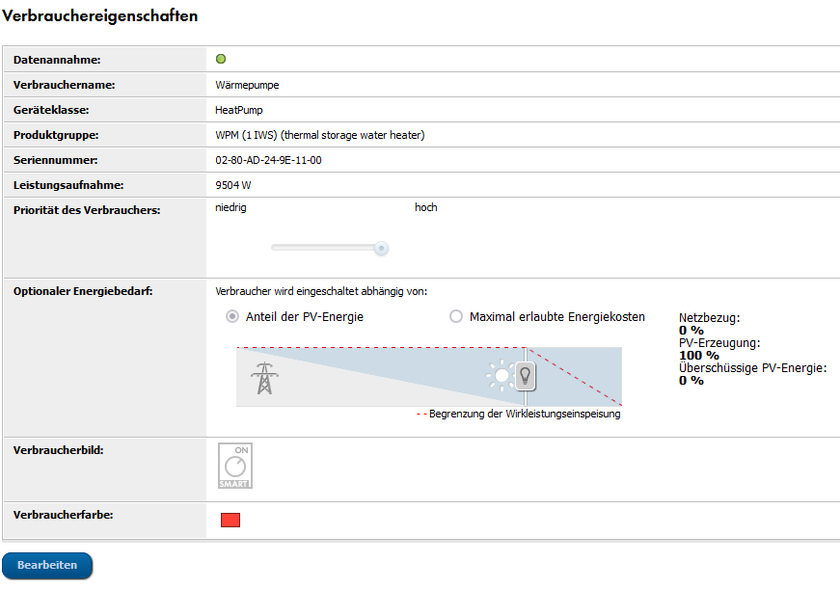The height and width of the screenshot is (616, 840).
Task: Click the priority slider handle
Action: click(381, 248)
